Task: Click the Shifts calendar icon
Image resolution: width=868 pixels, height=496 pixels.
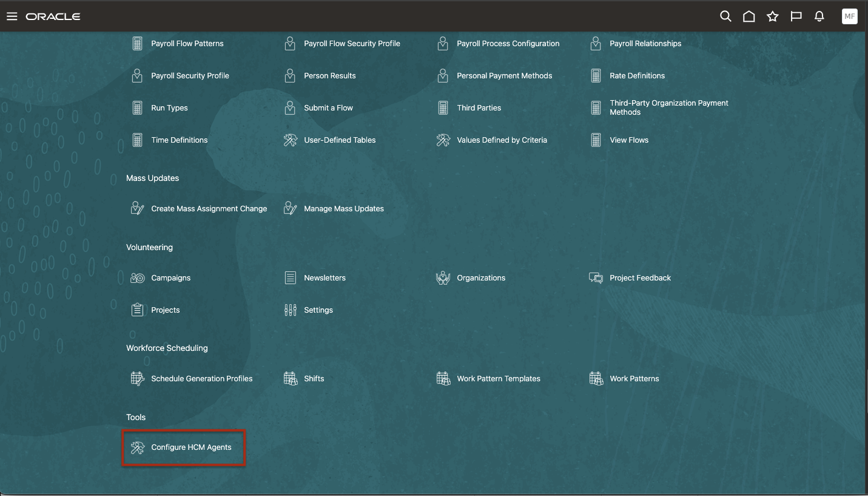Action: click(290, 379)
